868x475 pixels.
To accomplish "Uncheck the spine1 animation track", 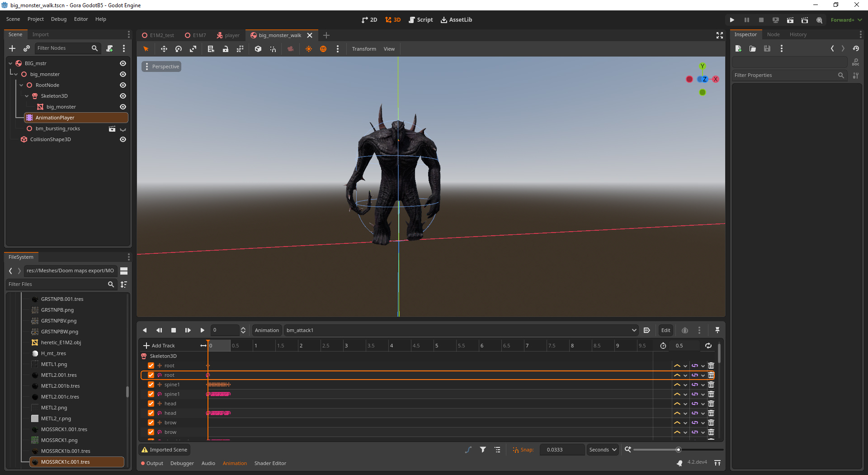I will 151,385.
